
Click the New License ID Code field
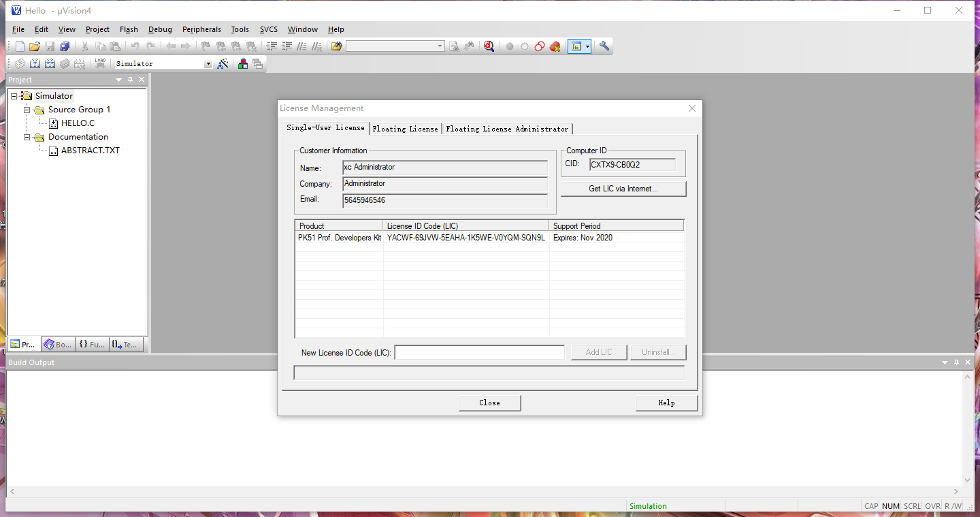[480, 352]
